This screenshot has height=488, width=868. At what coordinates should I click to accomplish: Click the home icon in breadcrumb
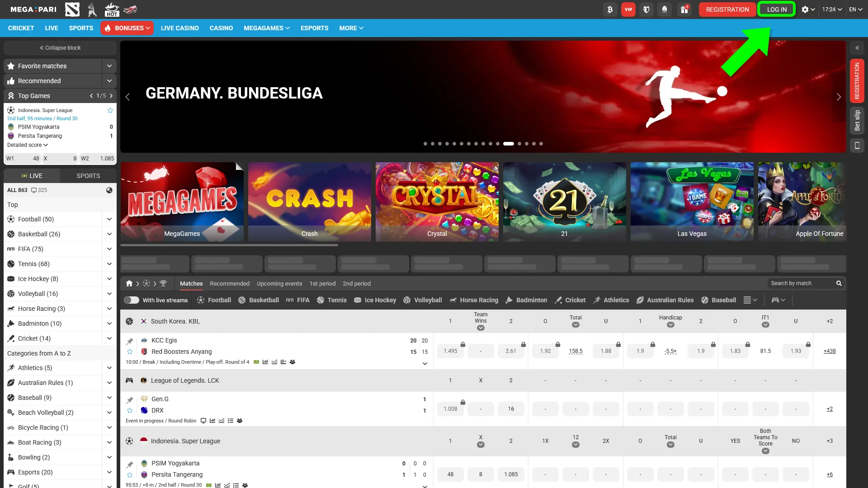129,283
